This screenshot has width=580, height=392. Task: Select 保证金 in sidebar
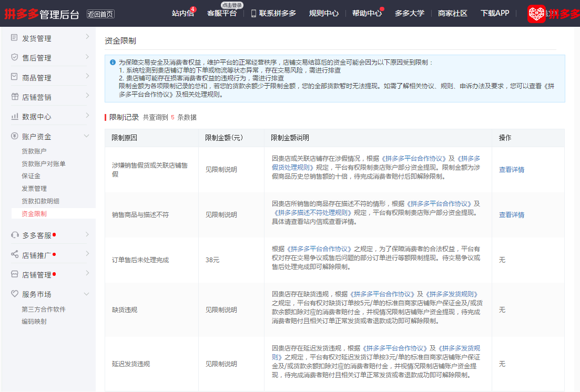(31, 176)
